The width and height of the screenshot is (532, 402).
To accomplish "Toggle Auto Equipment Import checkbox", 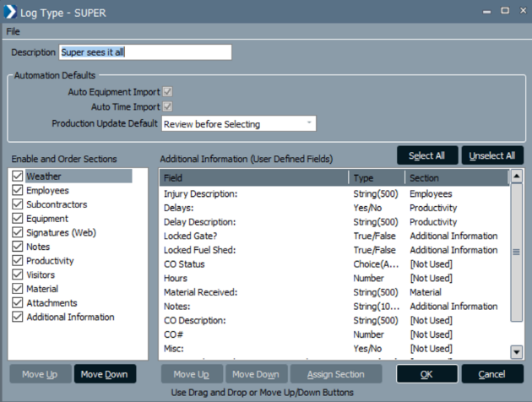I will click(x=167, y=91).
